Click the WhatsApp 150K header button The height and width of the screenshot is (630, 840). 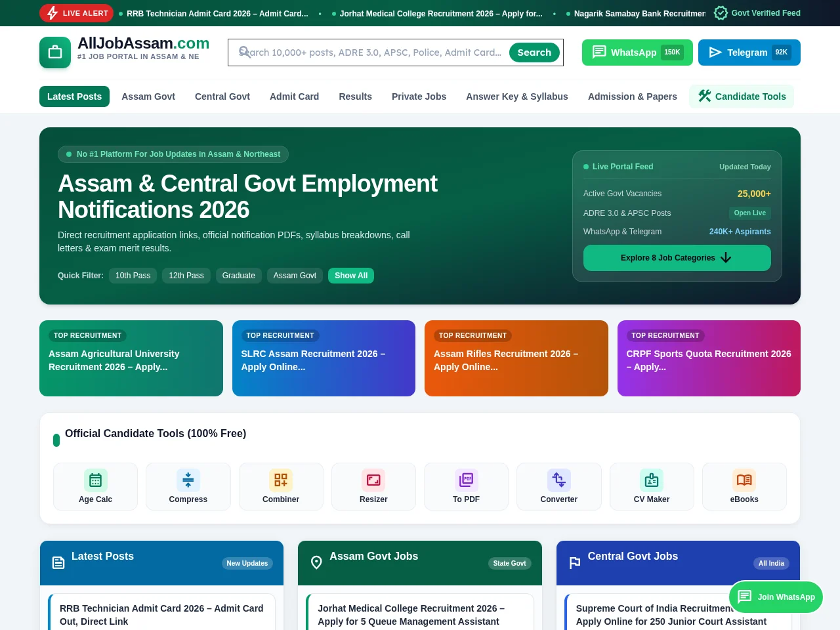637,52
